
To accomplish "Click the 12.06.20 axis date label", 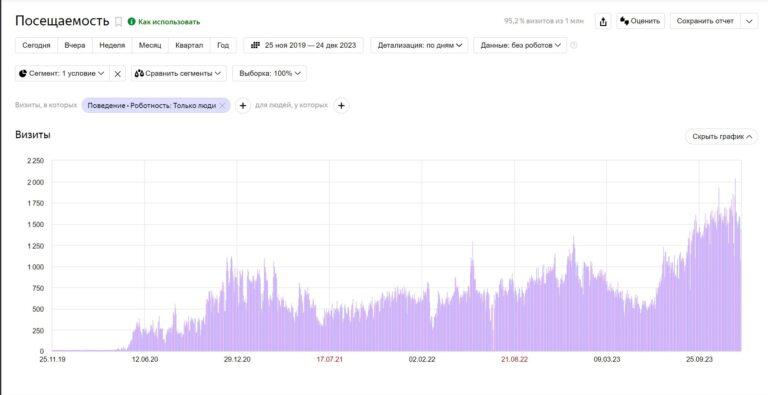I will pyautogui.click(x=144, y=360).
